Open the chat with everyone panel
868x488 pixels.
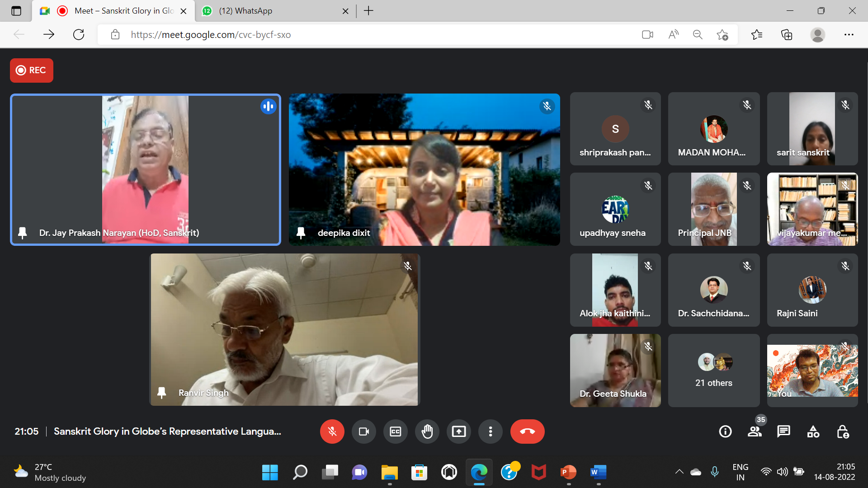tap(783, 432)
